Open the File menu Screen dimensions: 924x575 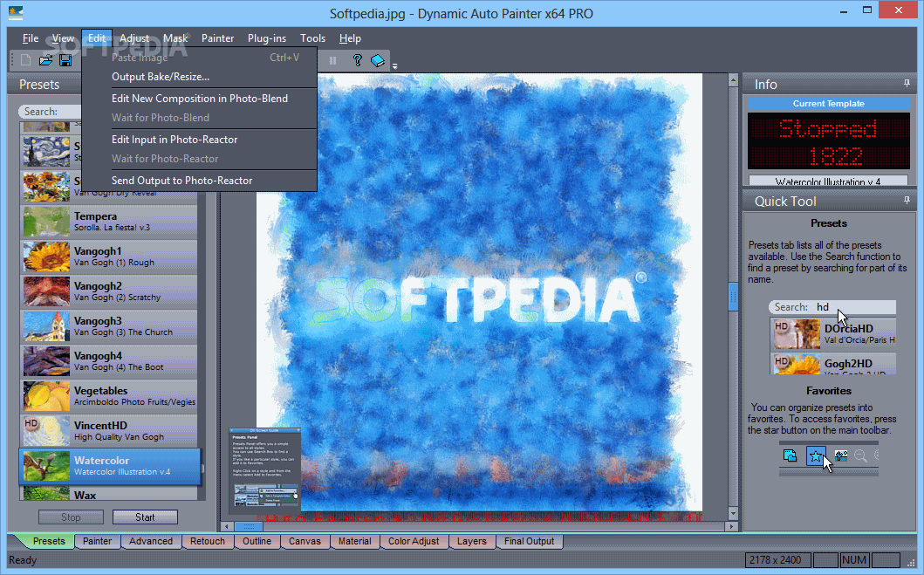tap(31, 38)
